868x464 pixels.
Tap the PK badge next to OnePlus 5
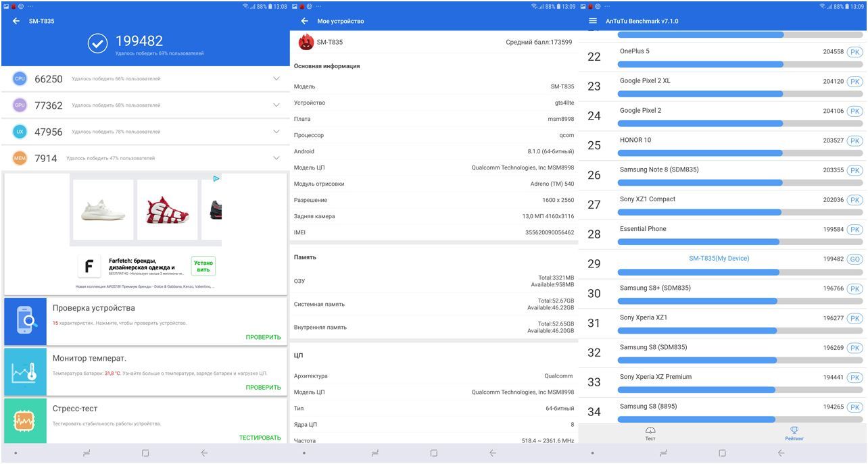point(857,51)
